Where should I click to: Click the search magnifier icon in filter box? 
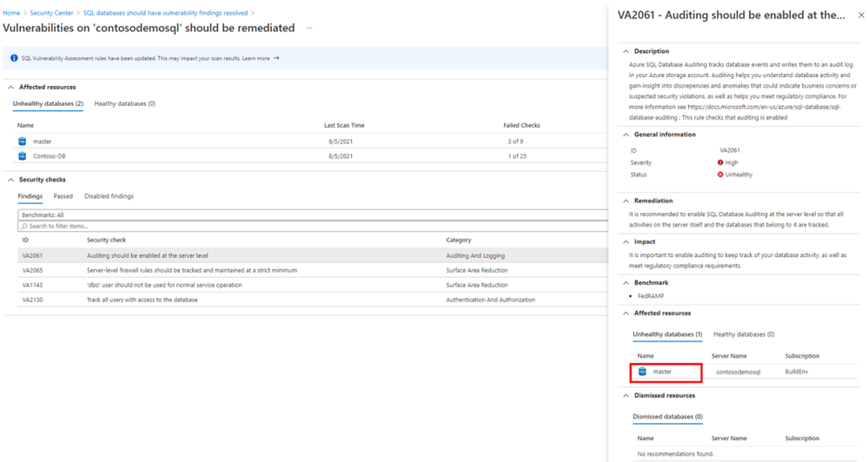coord(24,227)
